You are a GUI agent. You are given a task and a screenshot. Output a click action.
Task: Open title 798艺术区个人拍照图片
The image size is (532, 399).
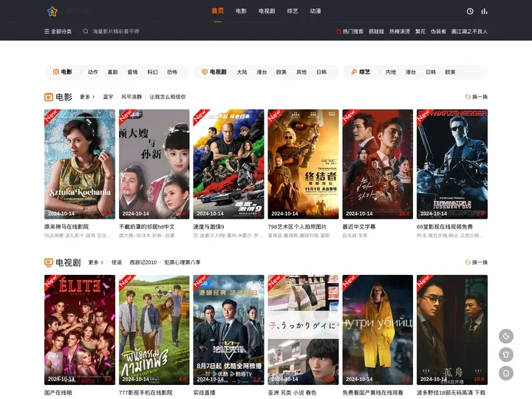tap(297, 227)
